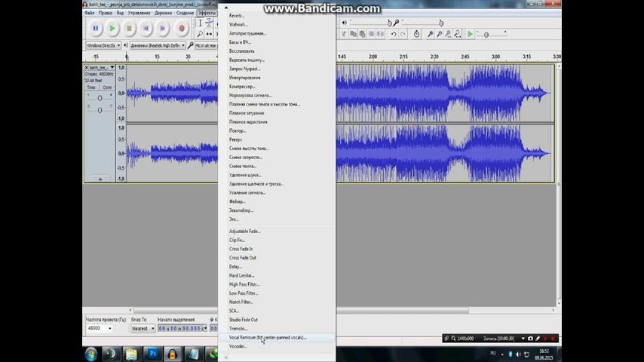Click the Play-at-speed green arrow
The image size is (644, 362).
tap(470, 34)
